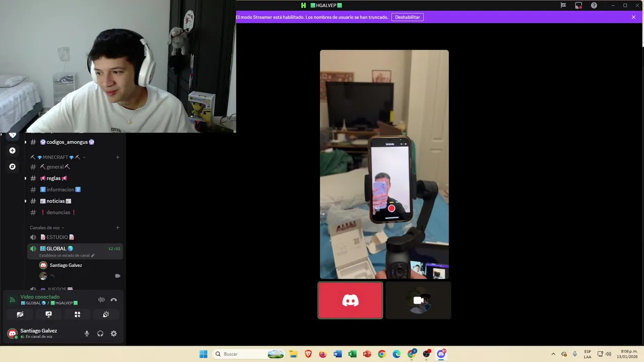Open Microsoft Edge from the taskbar

pos(396,354)
